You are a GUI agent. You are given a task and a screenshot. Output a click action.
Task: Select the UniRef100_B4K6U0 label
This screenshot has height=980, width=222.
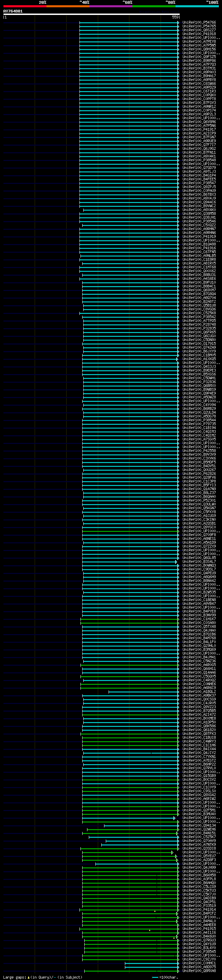click(199, 936)
